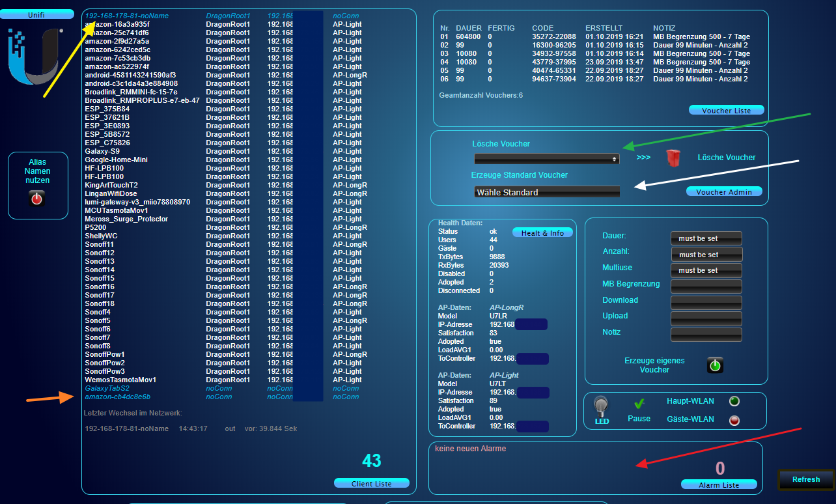Click the Upload input field
Viewport: 836px width, 504px height.
click(x=706, y=318)
